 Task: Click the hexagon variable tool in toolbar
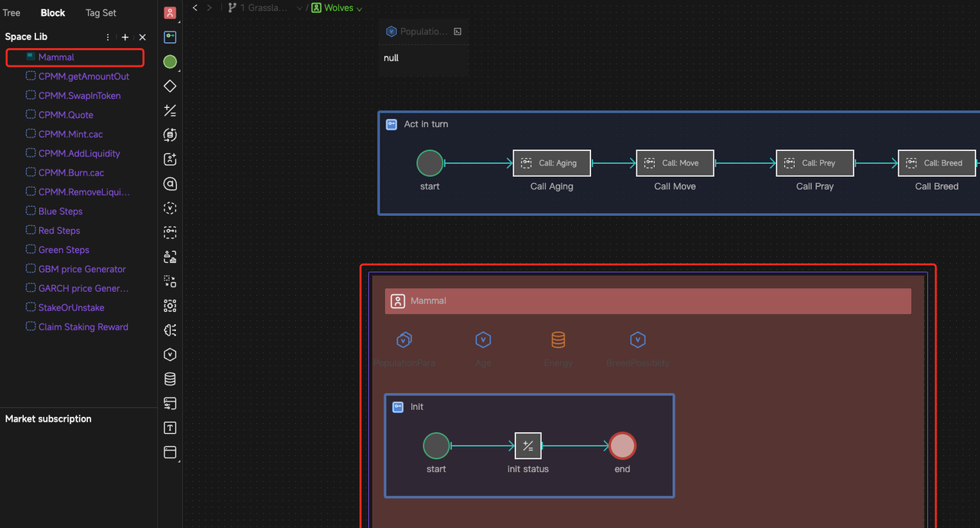click(x=170, y=354)
